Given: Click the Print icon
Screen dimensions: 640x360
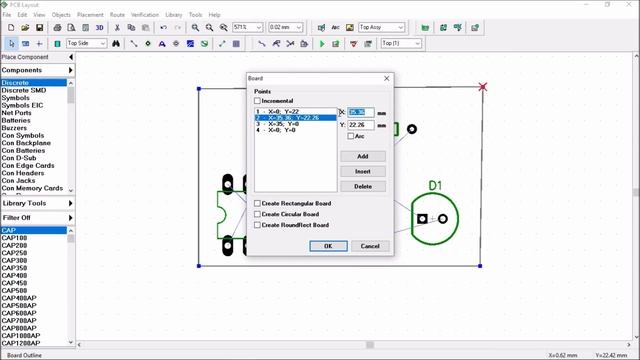Looking at the screenshot, I should click(x=58, y=28).
